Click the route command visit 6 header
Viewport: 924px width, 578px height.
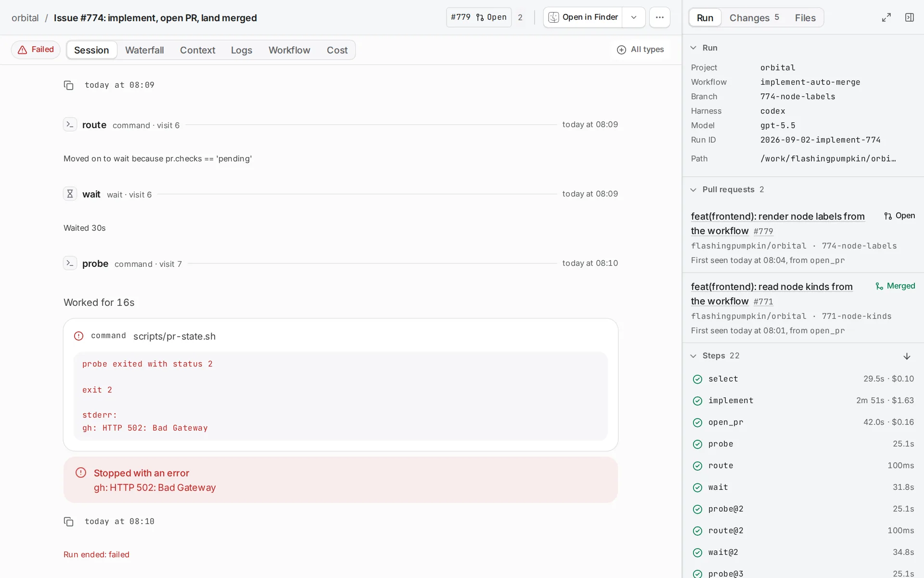[x=340, y=125]
